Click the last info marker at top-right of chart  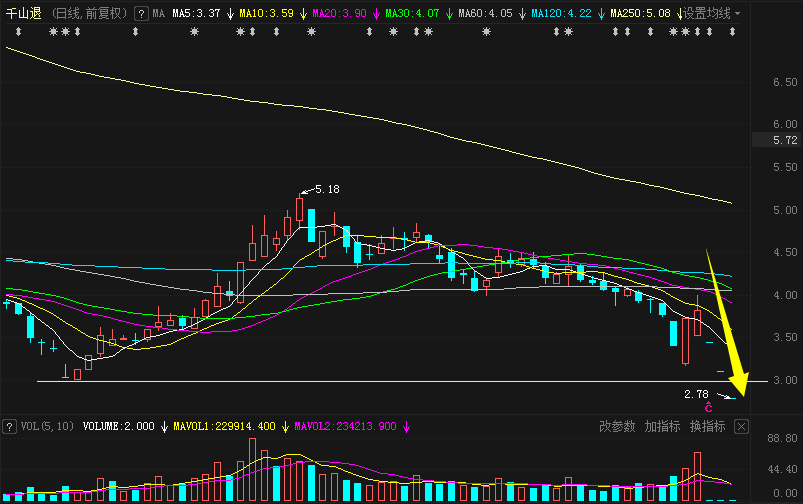tap(732, 32)
